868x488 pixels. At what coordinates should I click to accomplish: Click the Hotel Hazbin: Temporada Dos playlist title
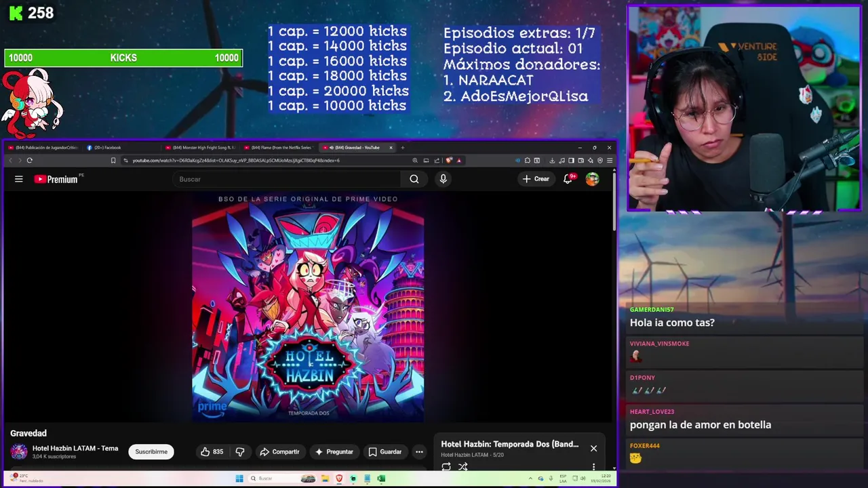[509, 444]
